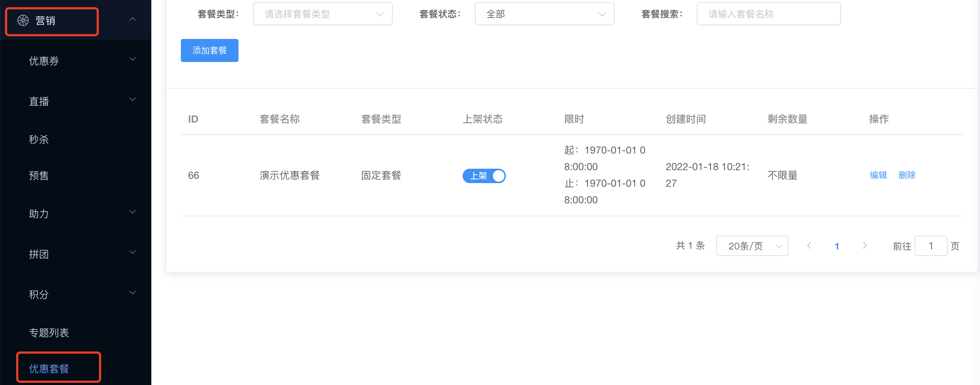Click the 创建时间 column header
Screen dimensions: 980x385
(x=686, y=119)
